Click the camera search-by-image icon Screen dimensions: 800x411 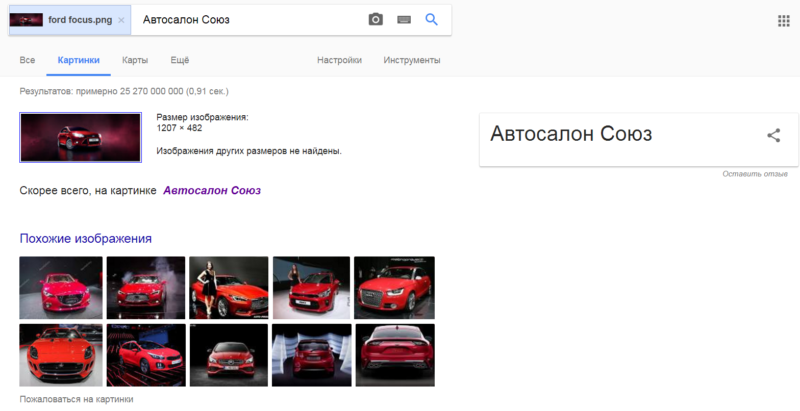pos(376,19)
